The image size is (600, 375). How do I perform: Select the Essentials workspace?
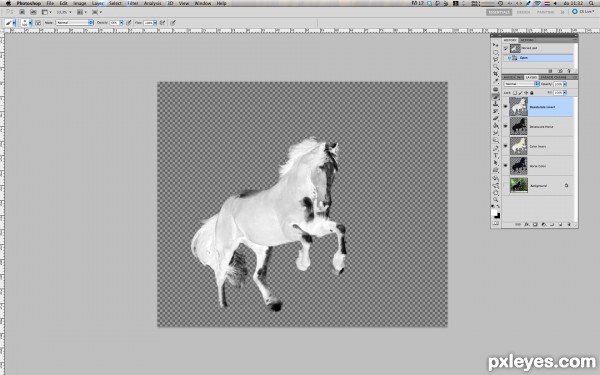(x=499, y=12)
